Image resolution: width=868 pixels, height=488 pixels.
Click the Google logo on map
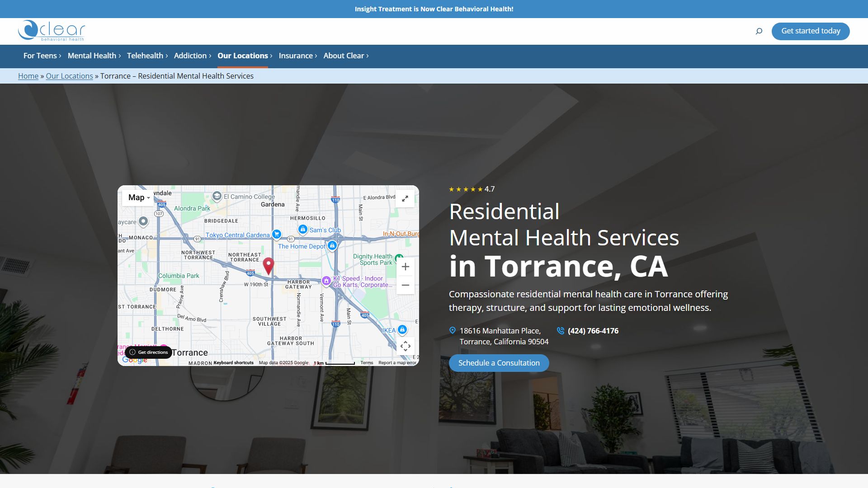[x=135, y=360]
